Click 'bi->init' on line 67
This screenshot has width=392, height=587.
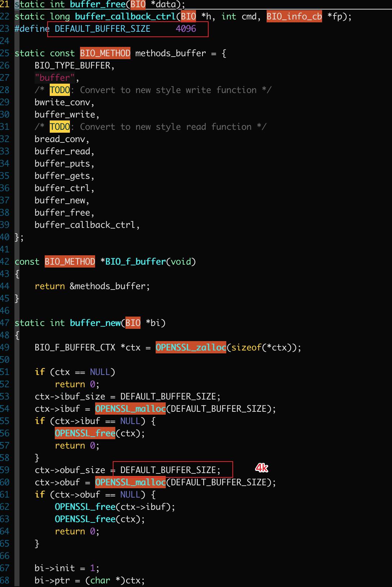tap(55, 568)
